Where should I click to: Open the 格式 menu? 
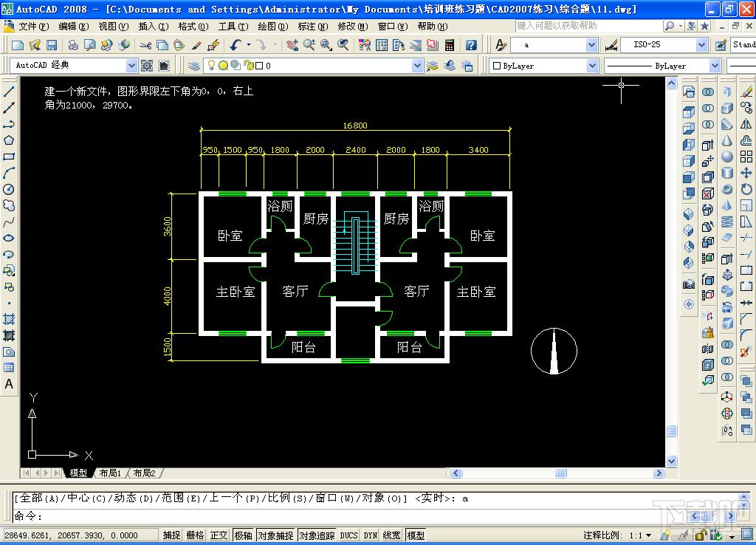(x=193, y=26)
